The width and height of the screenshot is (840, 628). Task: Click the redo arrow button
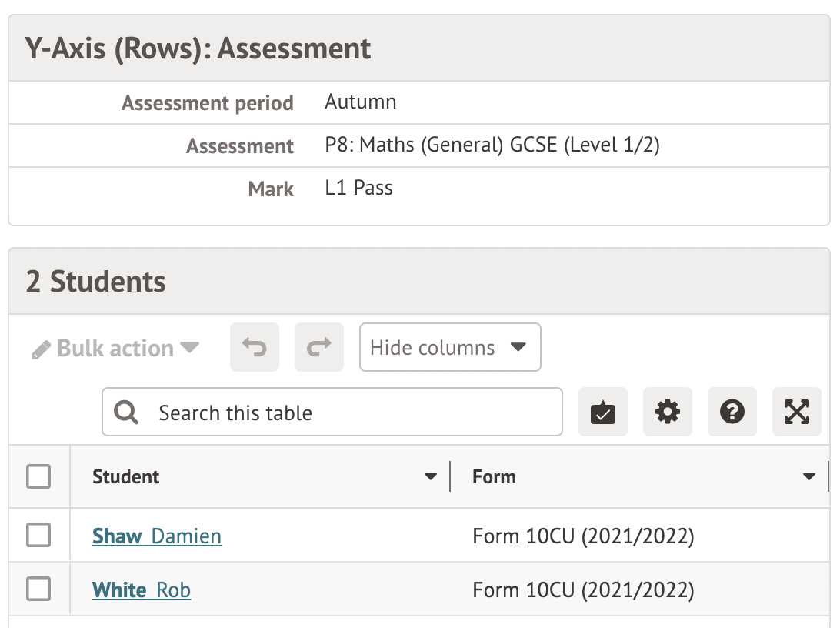[318, 348]
